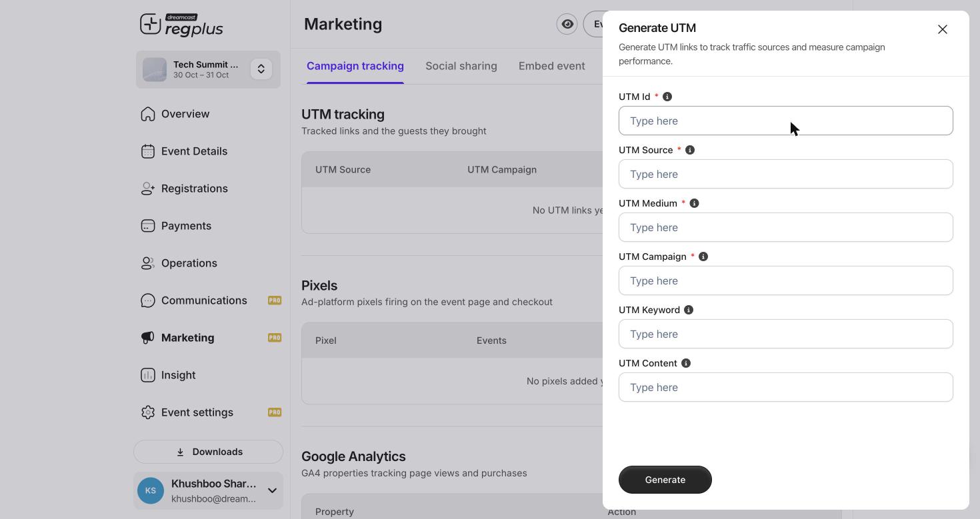Click the Event settings gear icon
The width and height of the screenshot is (980, 519).
click(148, 412)
